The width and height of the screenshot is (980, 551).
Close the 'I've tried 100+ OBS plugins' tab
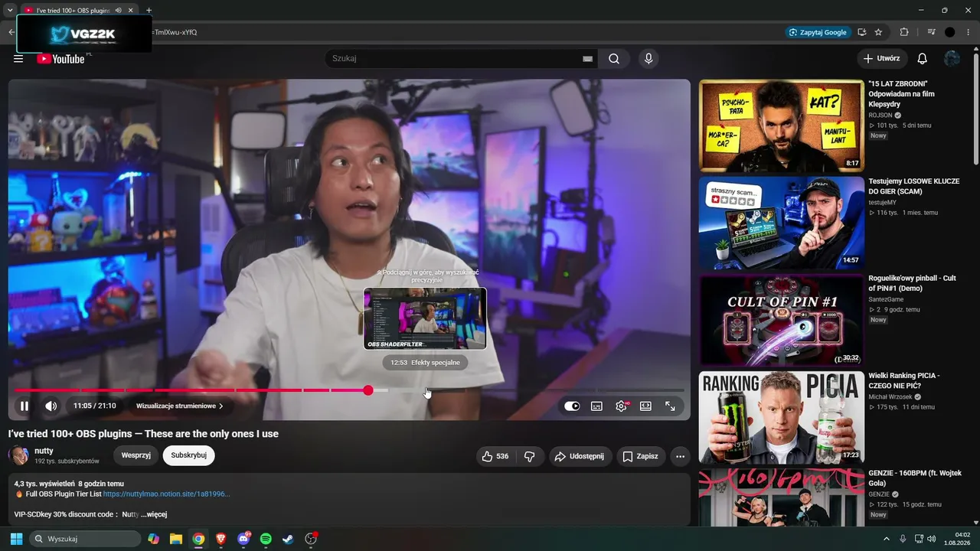pos(131,11)
